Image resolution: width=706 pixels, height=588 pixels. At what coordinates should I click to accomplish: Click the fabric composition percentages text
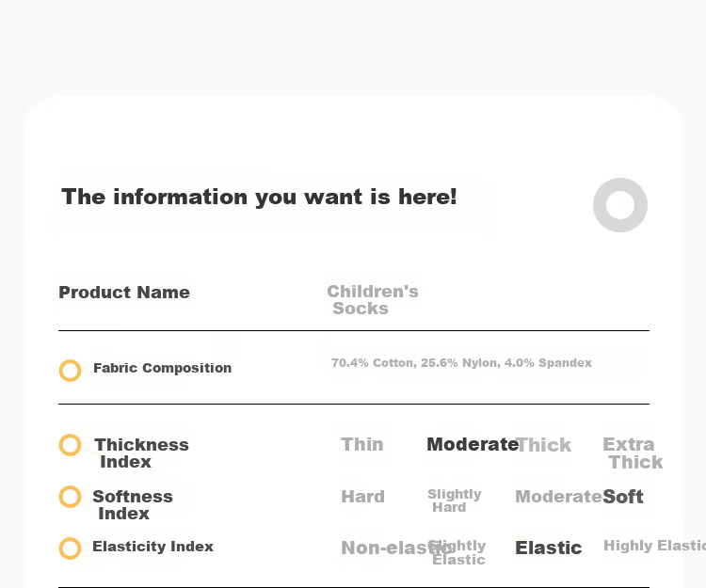[x=461, y=363]
